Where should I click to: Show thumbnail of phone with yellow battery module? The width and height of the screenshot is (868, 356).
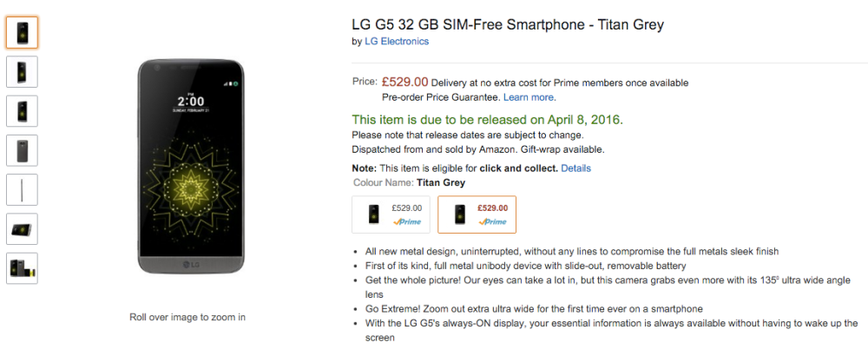click(x=22, y=268)
